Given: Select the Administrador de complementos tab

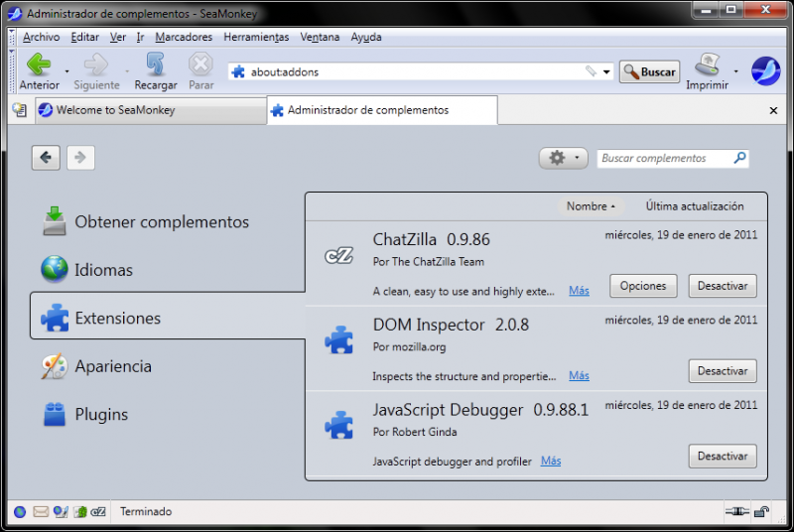Looking at the screenshot, I should point(382,110).
